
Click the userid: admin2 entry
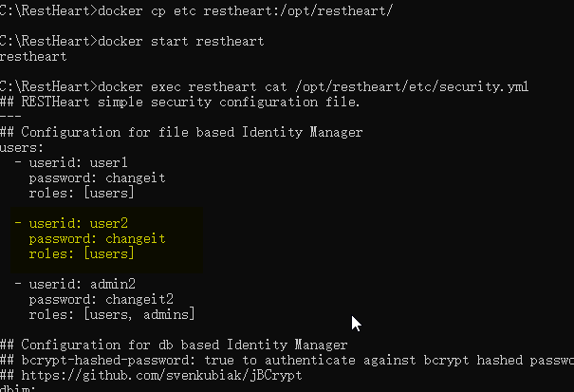click(x=75, y=285)
